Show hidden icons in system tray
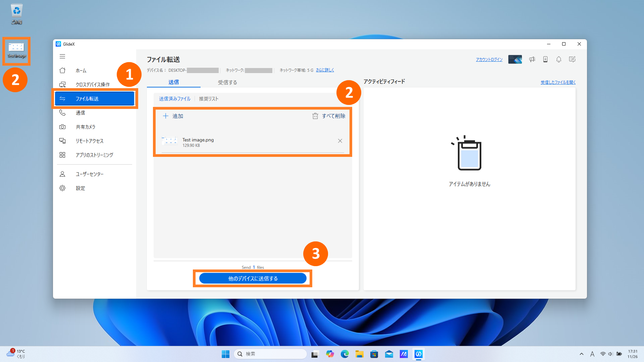 pos(582,354)
